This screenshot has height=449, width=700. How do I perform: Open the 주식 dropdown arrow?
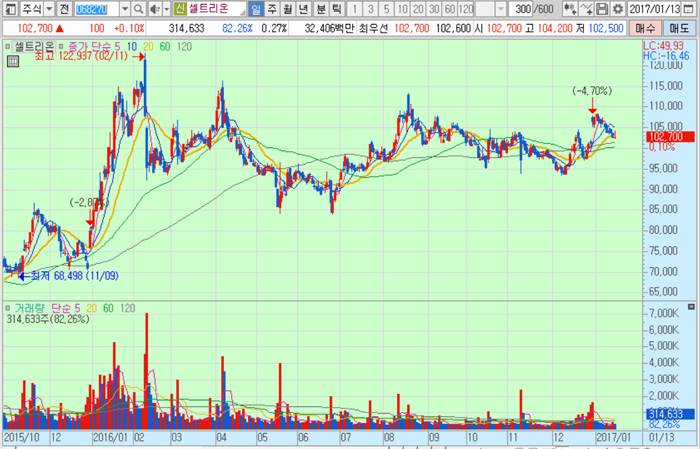[x=47, y=9]
